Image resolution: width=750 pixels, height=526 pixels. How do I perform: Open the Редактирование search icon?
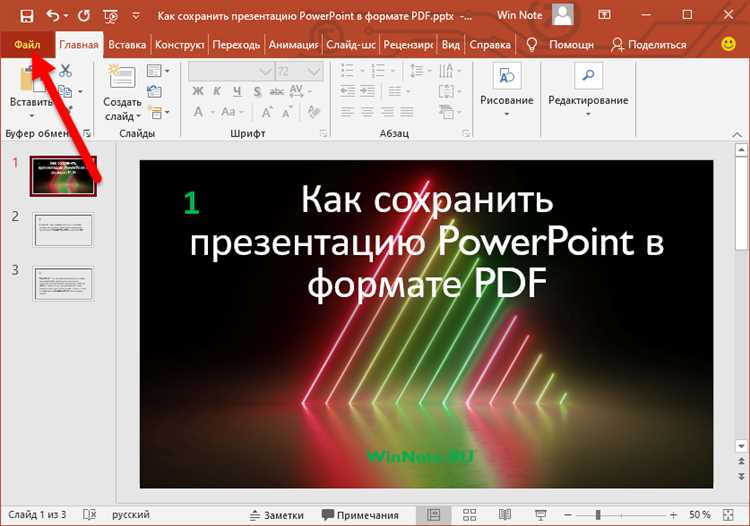[588, 77]
